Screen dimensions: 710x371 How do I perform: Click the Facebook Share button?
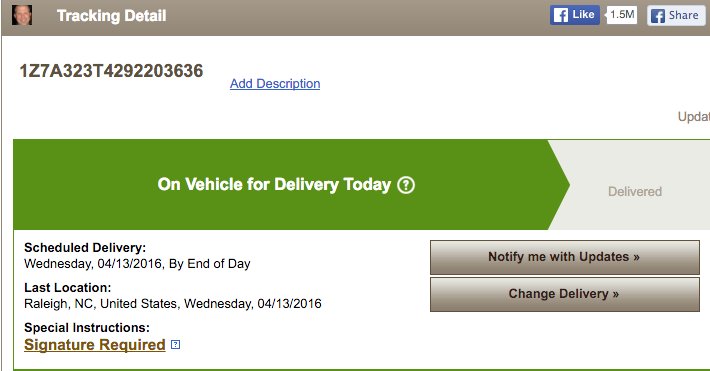click(676, 15)
